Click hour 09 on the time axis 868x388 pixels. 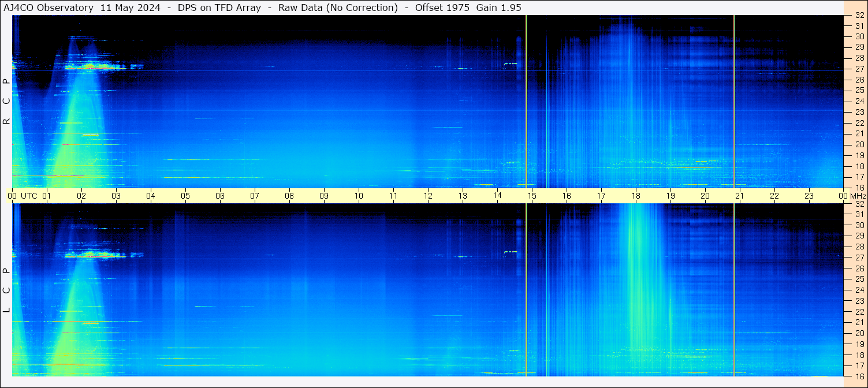pos(324,196)
